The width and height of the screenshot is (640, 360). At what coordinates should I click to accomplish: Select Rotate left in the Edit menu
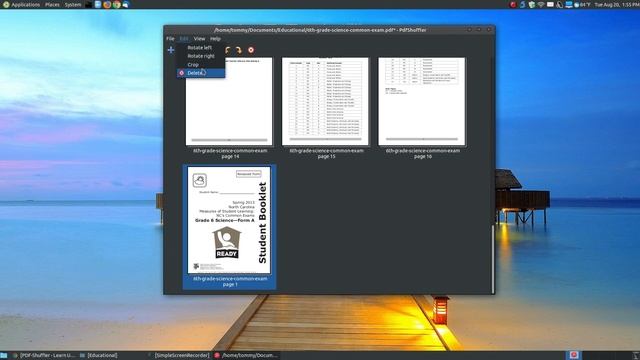tap(201, 47)
